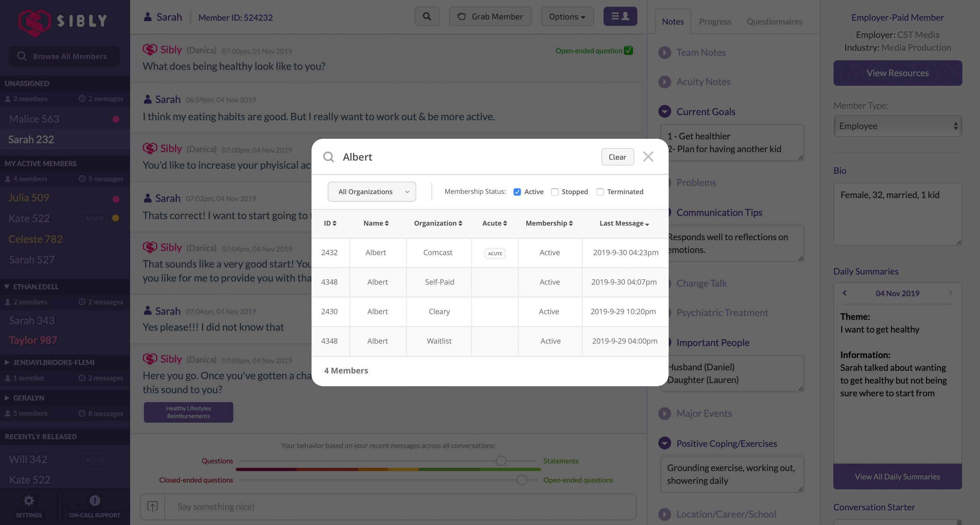This screenshot has height=525, width=980.
Task: Close the Albert search dialog with X
Action: coord(648,157)
